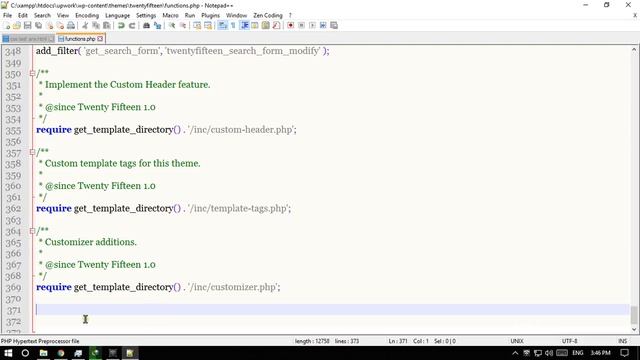The image size is (640, 360).
Task: Toggle Show Indent Guide toolbar button
Action: click(x=244, y=25)
